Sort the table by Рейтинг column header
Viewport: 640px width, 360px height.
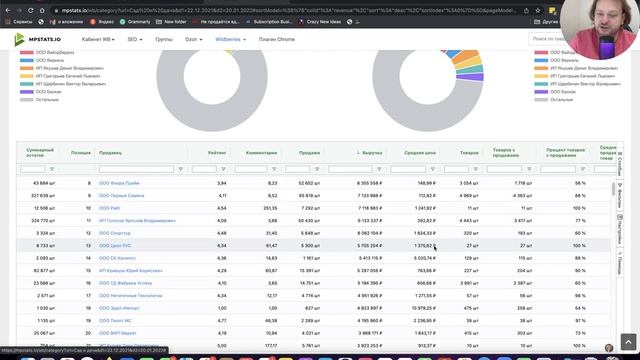click(x=217, y=153)
